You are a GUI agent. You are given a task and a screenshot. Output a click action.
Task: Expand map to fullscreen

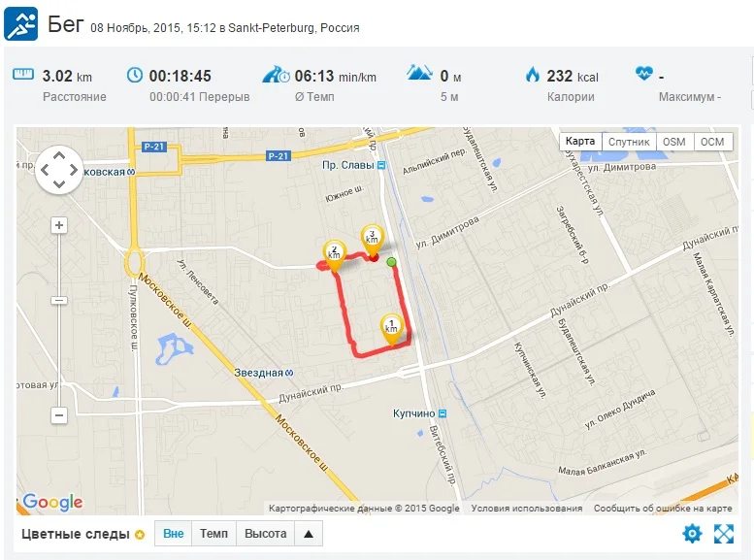(724, 534)
